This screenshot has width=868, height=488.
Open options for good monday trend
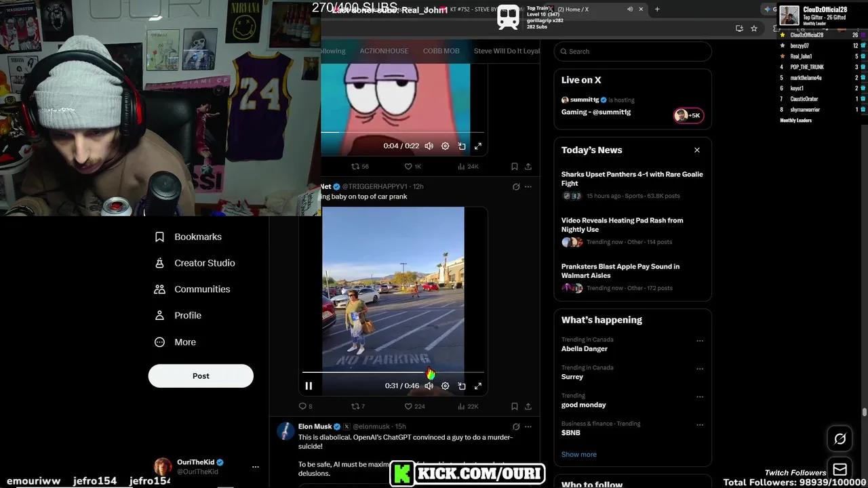[700, 396]
